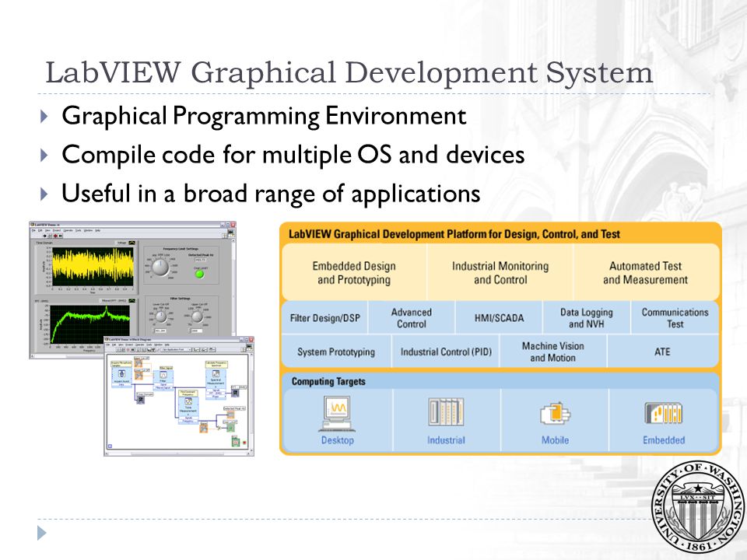Click the Mobile device icon
The image size is (747, 560).
(555, 415)
